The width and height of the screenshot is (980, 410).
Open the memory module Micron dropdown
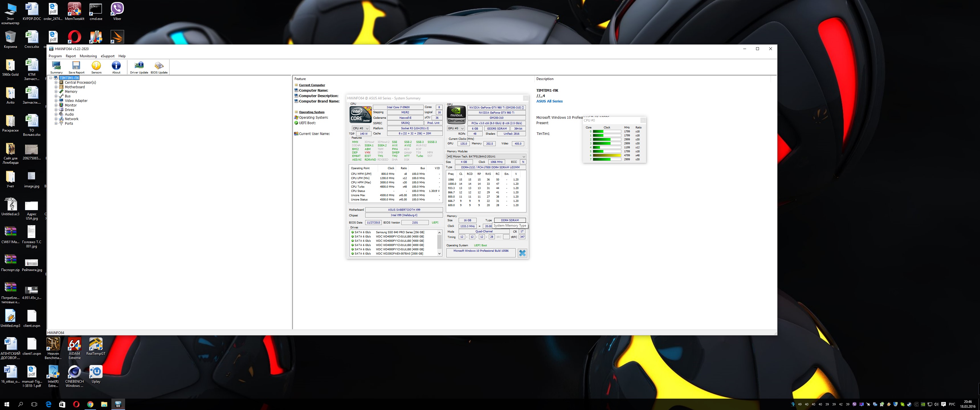tap(486, 157)
